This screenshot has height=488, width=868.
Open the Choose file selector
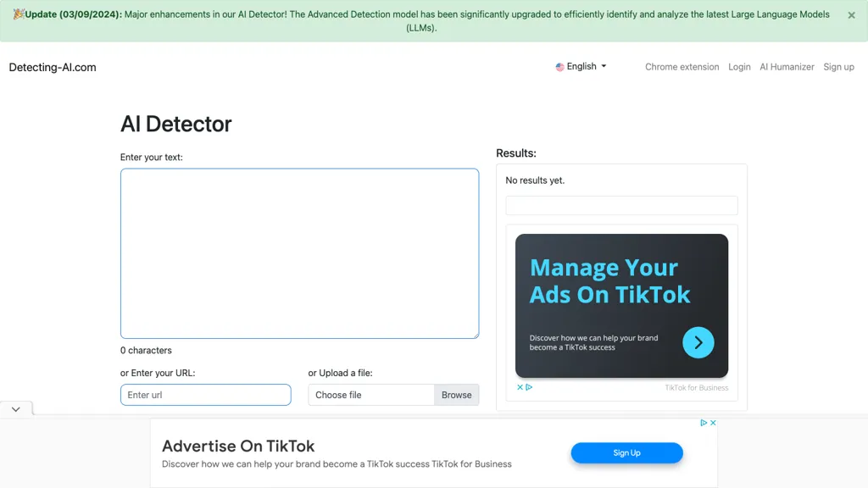click(x=371, y=394)
